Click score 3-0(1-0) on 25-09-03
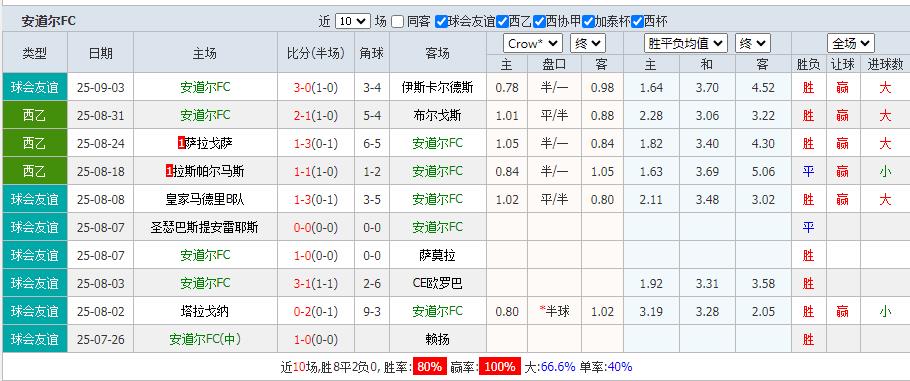The height and width of the screenshot is (381, 910). pos(316,88)
